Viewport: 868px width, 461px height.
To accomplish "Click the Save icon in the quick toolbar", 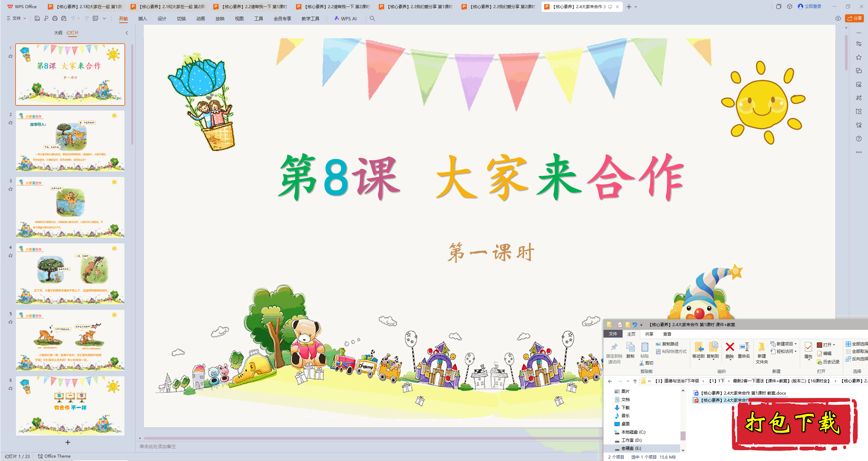I will click(37, 18).
